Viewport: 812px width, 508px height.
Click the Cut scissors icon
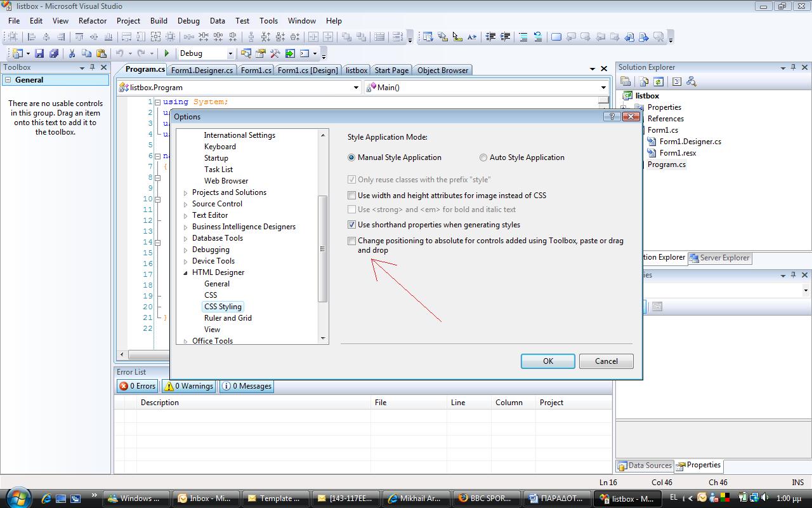pyautogui.click(x=72, y=54)
